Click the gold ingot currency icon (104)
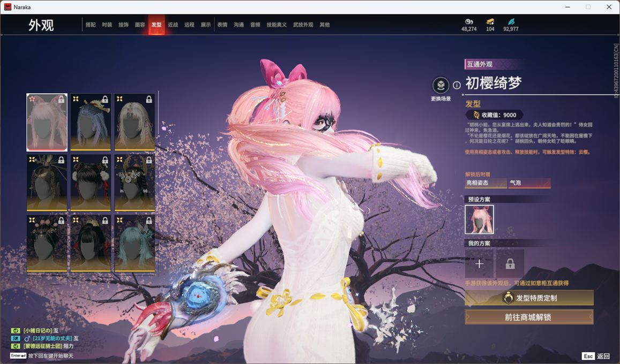Image resolution: width=620 pixels, height=364 pixels. [x=490, y=22]
